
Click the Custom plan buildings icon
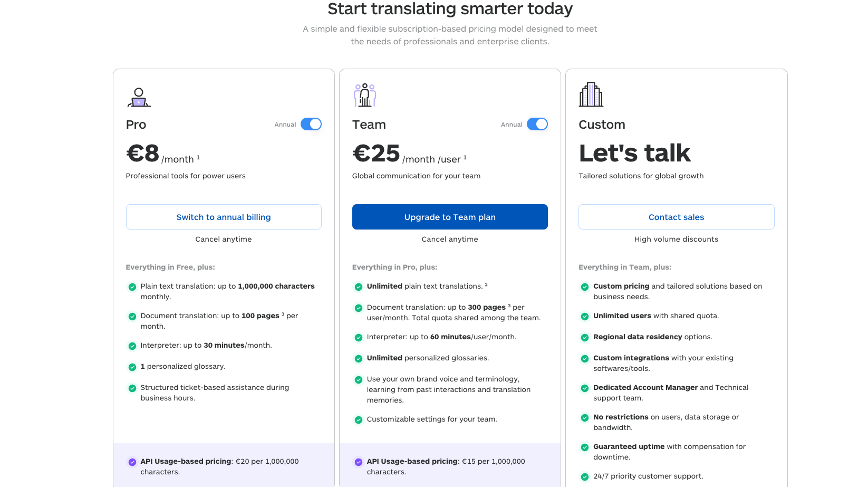[591, 95]
